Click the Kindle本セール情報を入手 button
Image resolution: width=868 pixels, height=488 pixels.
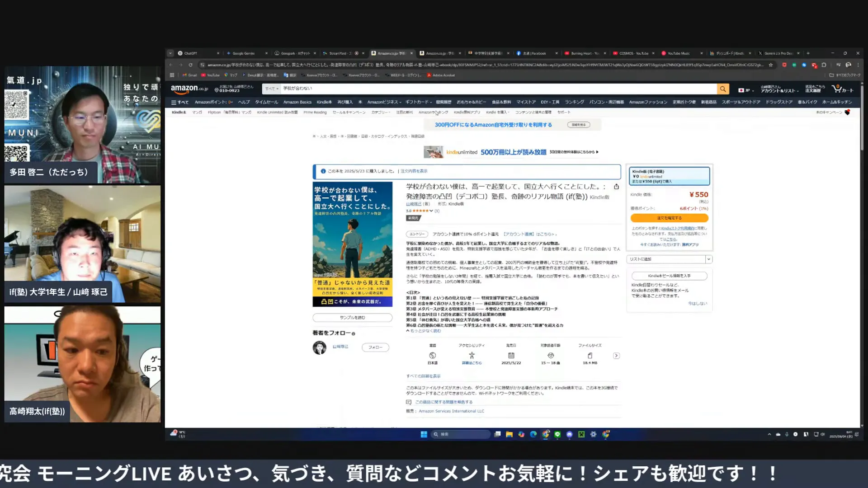(669, 276)
